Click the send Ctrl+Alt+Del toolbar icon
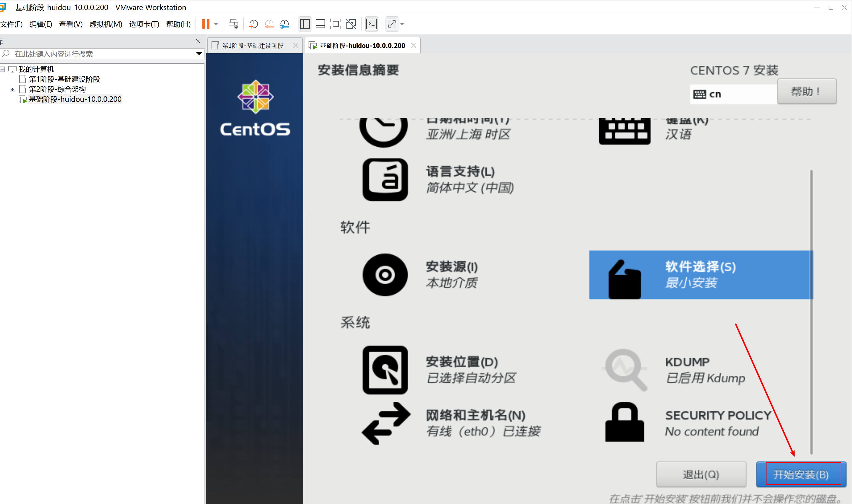 click(x=233, y=24)
